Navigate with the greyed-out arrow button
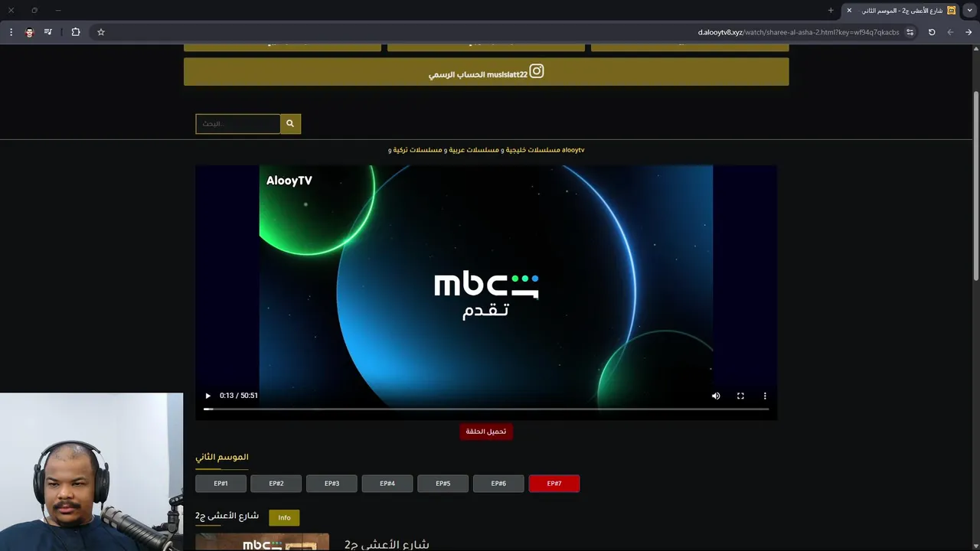This screenshot has height=551, width=980. coord(950,32)
